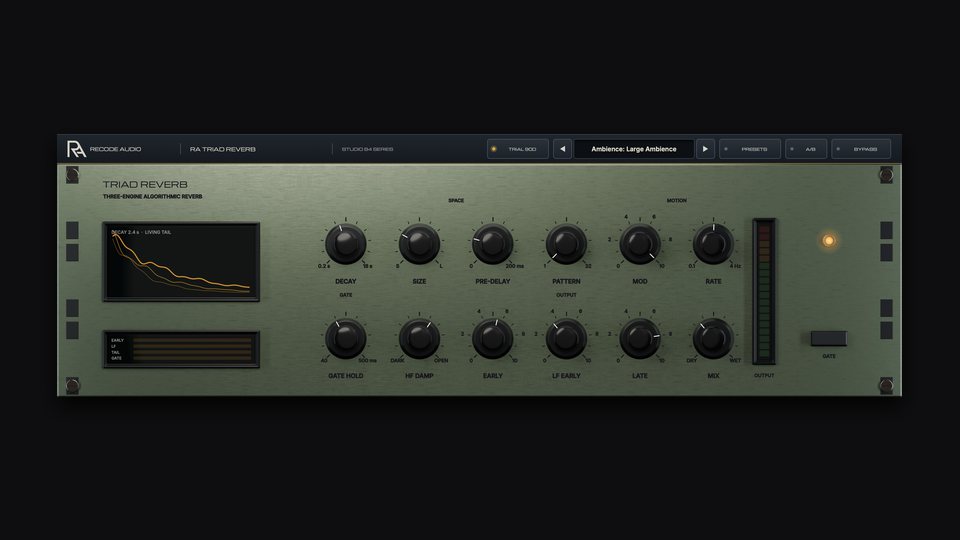Click the Pattern knob
The height and width of the screenshot is (540, 960).
pyautogui.click(x=566, y=244)
